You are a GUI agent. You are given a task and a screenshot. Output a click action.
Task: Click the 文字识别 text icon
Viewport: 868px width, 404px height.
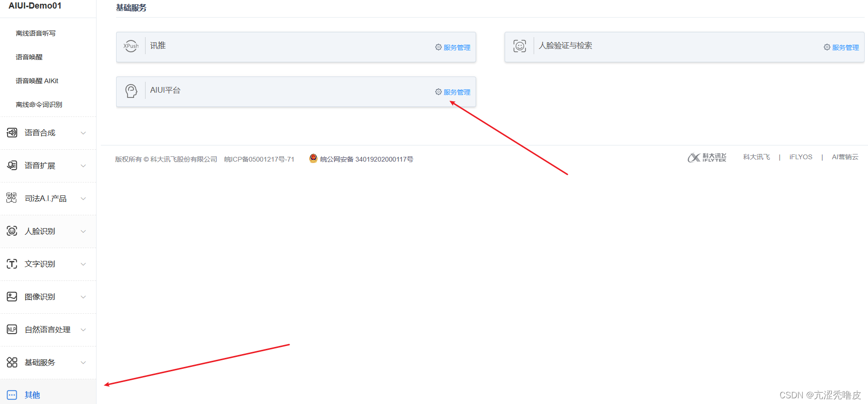click(12, 264)
